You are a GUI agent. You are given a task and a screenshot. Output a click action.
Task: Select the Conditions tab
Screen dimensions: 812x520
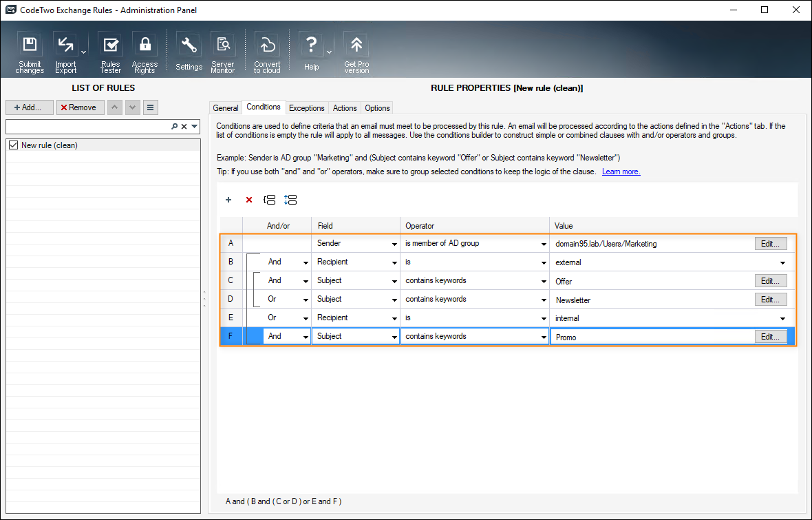point(264,107)
